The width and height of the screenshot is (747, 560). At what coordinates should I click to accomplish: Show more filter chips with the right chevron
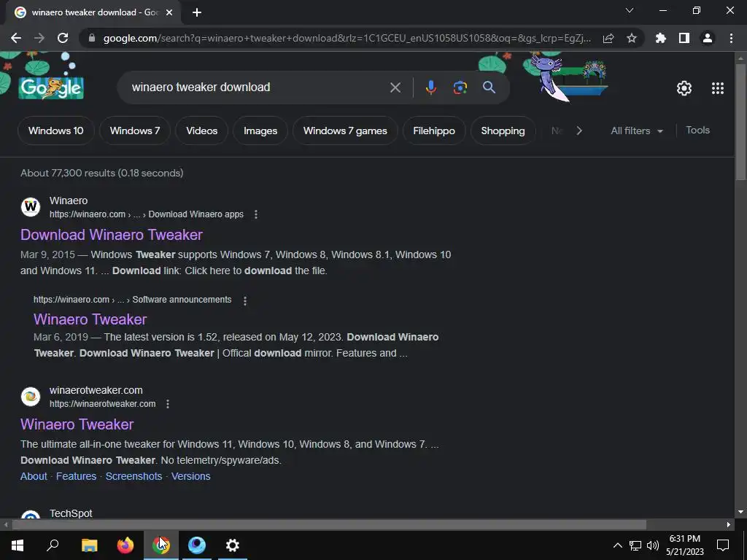(578, 131)
